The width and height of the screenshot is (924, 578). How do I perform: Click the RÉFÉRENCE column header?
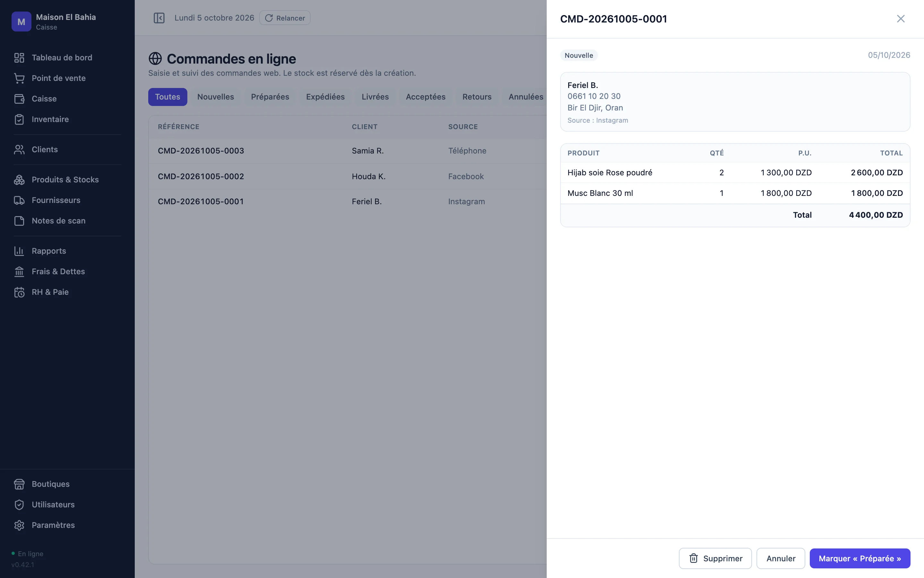tap(178, 127)
